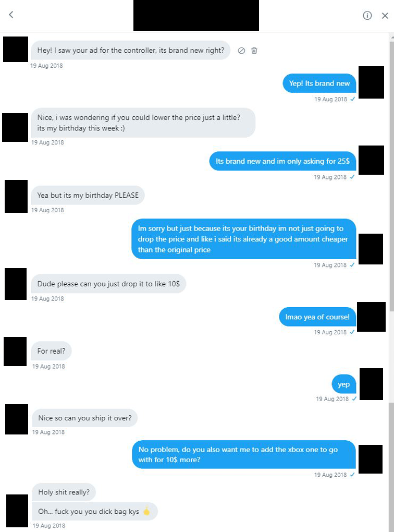Click the conversation title in the header
Screen dimensions: 394x532
click(196, 15)
